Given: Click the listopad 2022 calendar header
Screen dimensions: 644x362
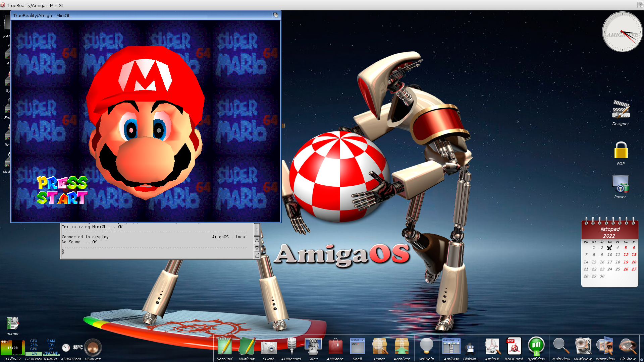Looking at the screenshot, I should [x=610, y=232].
